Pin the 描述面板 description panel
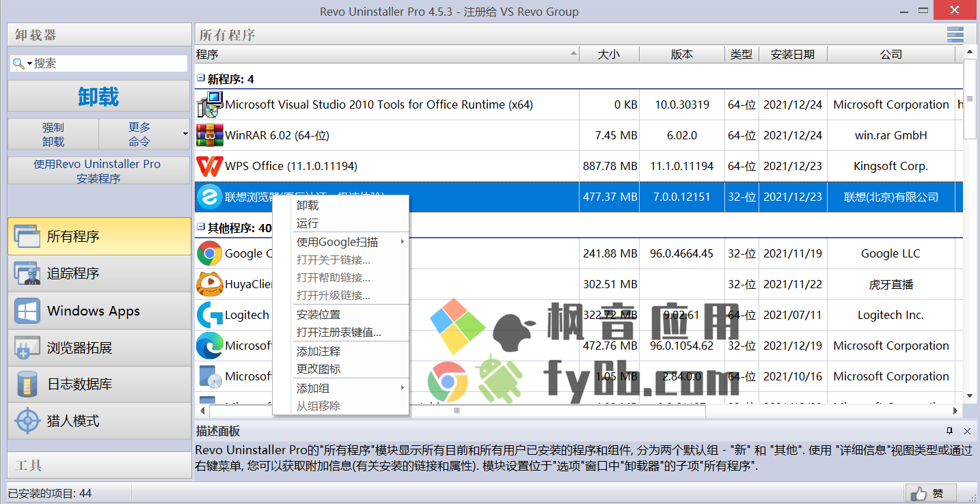Screen dimensions: 980x504 pyautogui.click(x=950, y=431)
